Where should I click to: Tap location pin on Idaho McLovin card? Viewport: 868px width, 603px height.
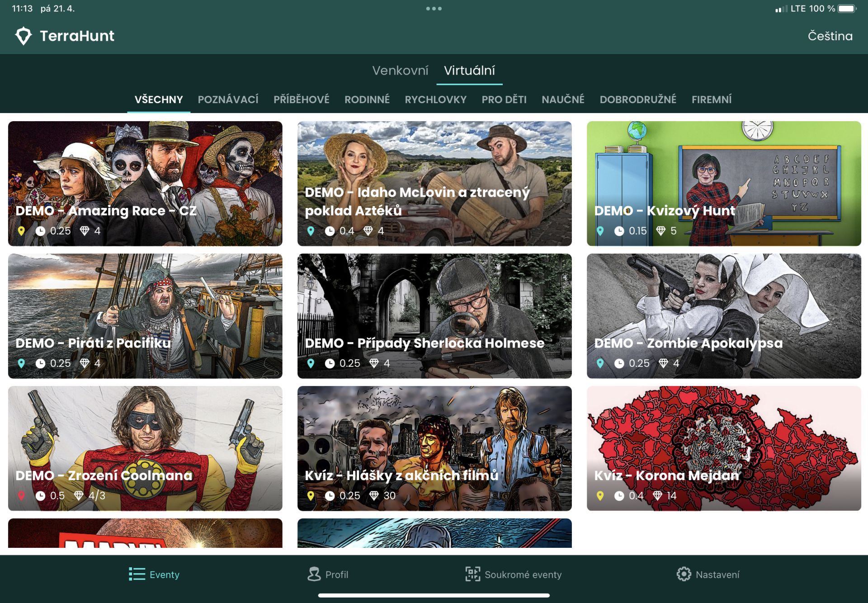[311, 231]
